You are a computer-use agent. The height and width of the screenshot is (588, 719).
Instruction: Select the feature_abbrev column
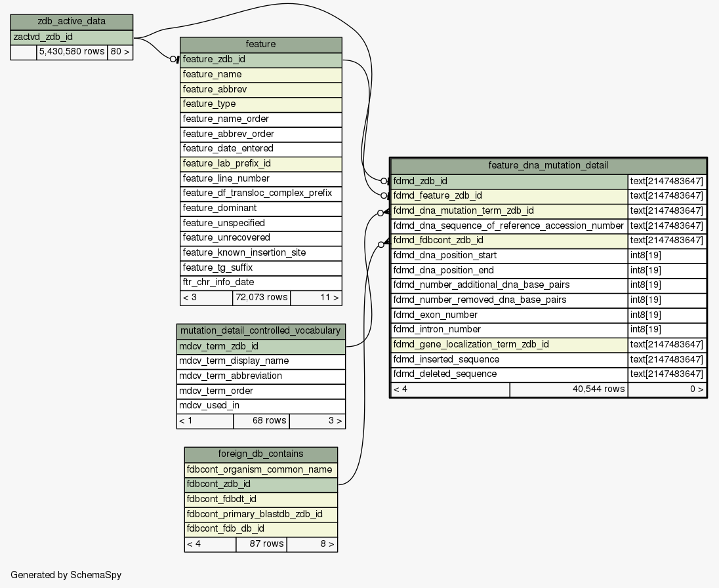click(x=261, y=89)
